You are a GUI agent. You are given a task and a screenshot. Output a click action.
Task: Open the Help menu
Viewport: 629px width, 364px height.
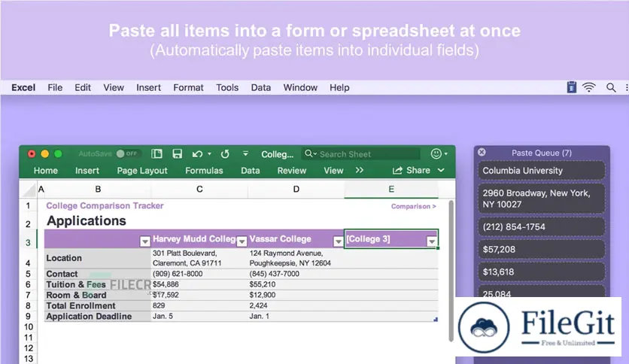pyautogui.click(x=339, y=88)
